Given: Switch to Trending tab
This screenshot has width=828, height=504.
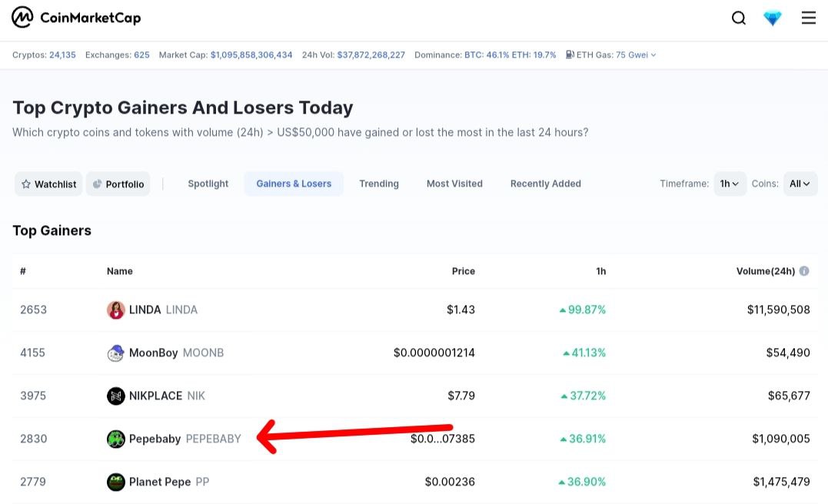Looking at the screenshot, I should (378, 184).
